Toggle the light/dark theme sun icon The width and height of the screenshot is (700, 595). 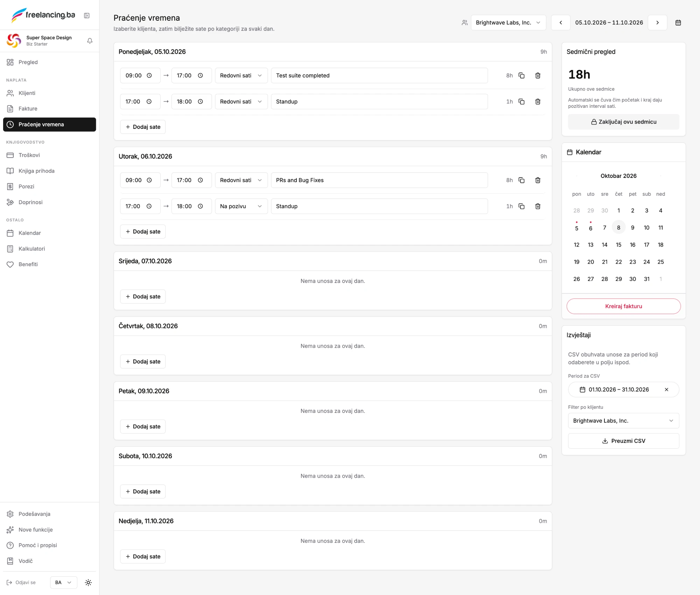point(88,582)
